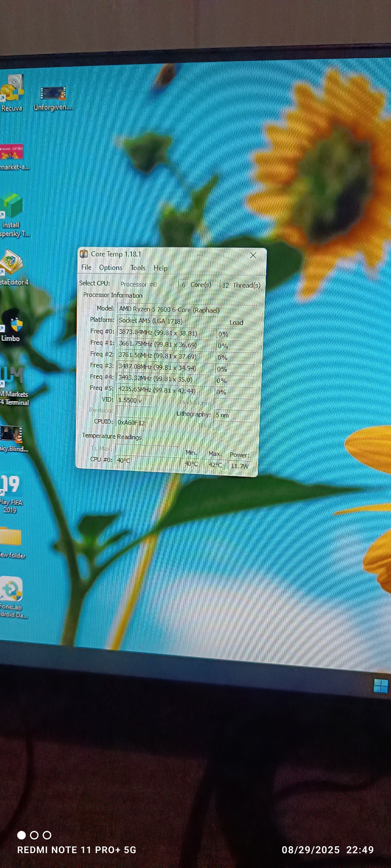
Task: Open the File menu in Core Temp
Action: pyautogui.click(x=86, y=268)
